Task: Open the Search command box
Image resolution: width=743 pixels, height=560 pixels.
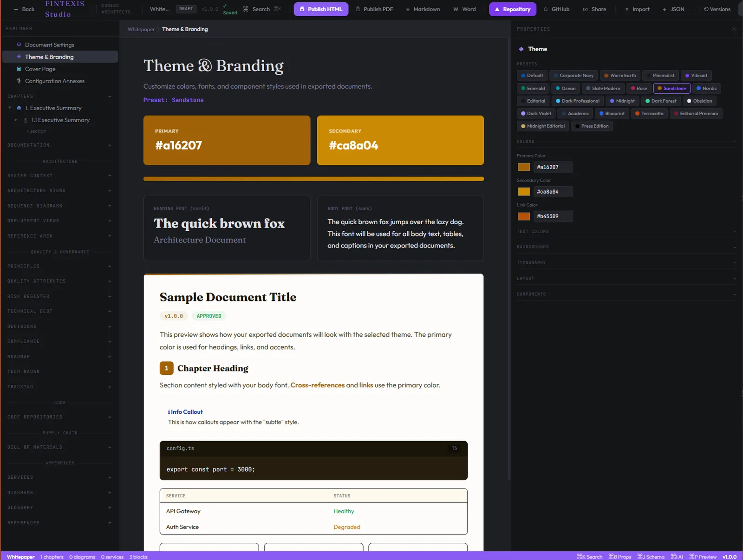Action: coord(262,9)
